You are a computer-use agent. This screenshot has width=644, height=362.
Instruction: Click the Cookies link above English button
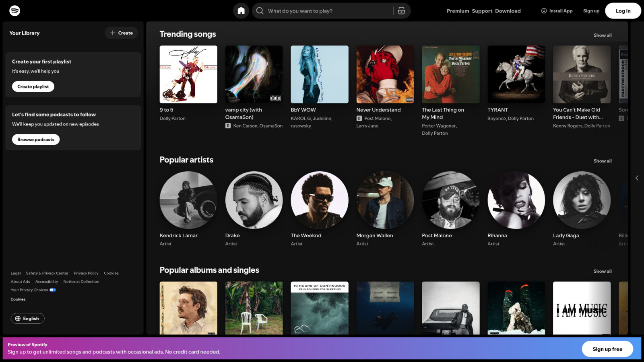coord(18,299)
